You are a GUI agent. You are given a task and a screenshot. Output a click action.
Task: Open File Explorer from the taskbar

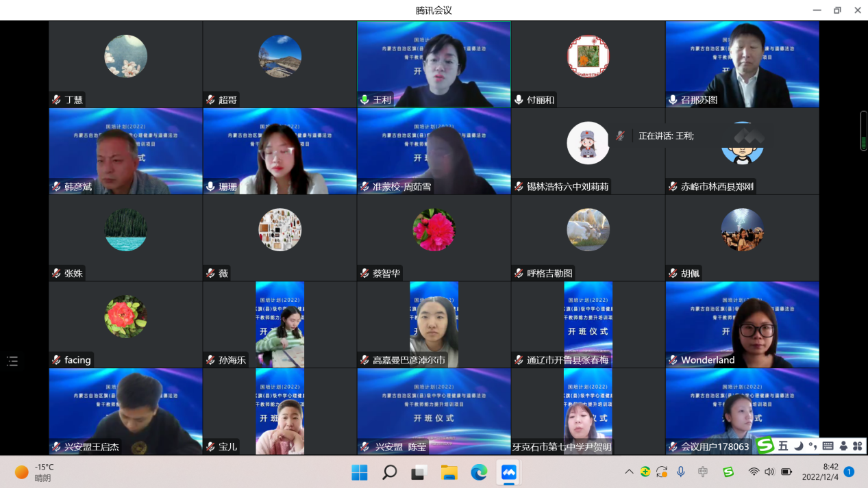point(449,472)
